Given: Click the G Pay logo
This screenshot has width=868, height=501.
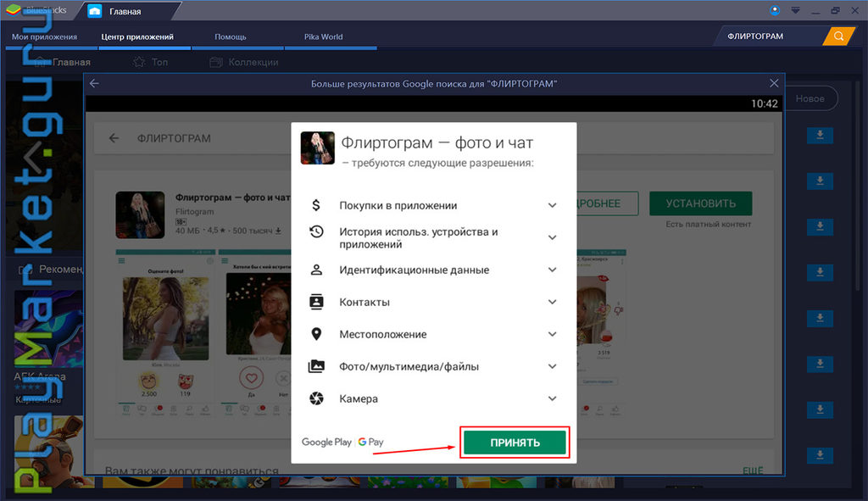Looking at the screenshot, I should pyautogui.click(x=371, y=442).
